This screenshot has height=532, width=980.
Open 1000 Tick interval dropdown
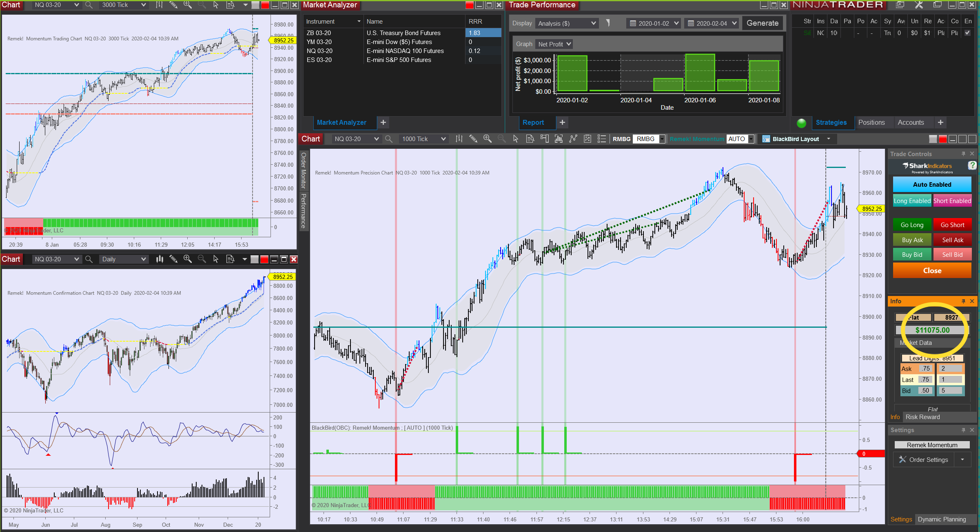[x=423, y=139]
